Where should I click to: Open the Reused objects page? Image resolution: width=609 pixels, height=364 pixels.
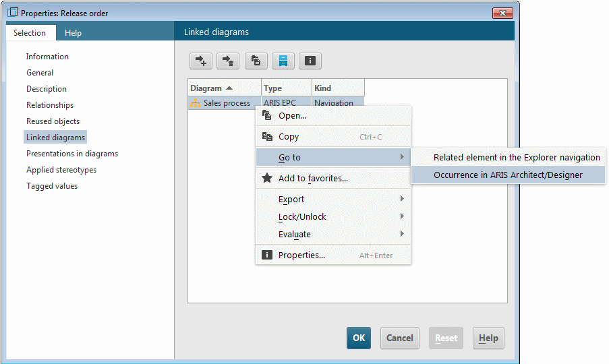pos(53,121)
